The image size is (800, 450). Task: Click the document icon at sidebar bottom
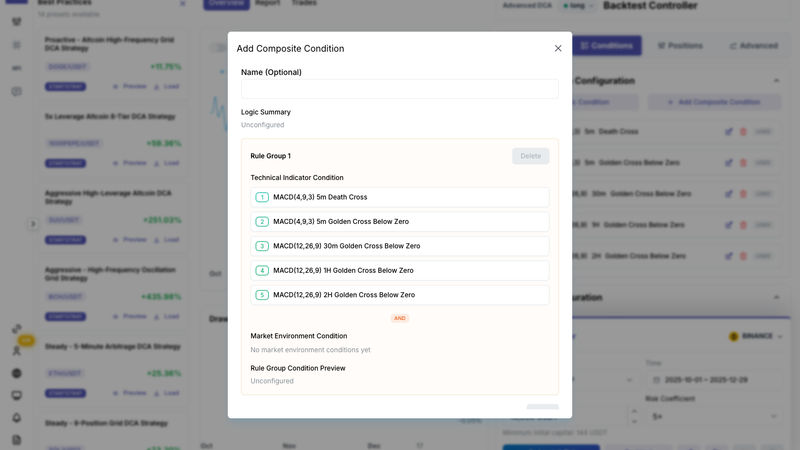tap(16, 440)
